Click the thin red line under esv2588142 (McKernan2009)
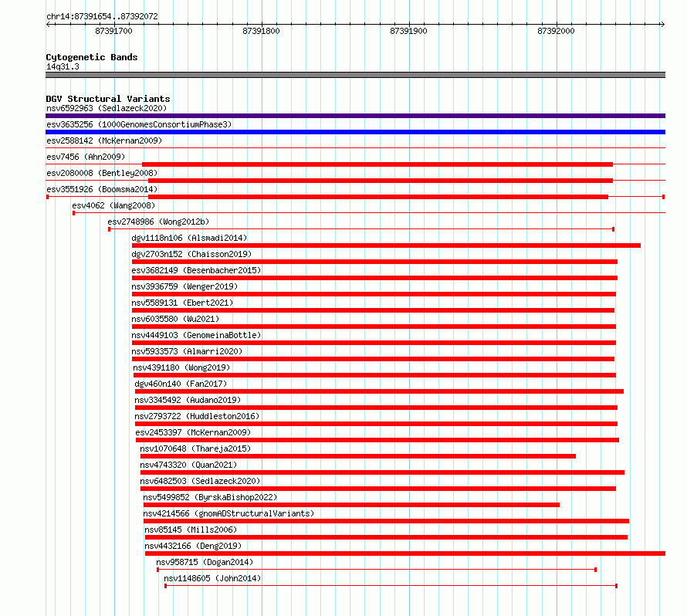The image size is (687, 616). click(x=355, y=148)
